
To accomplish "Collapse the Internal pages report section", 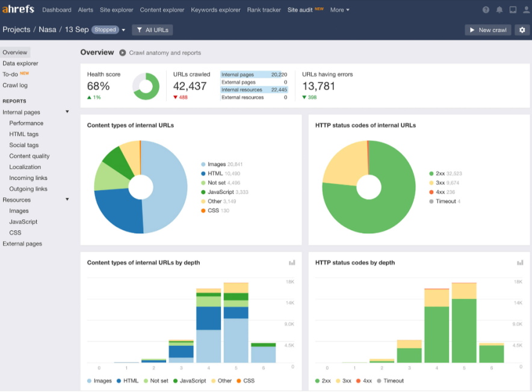I will click(x=66, y=112).
